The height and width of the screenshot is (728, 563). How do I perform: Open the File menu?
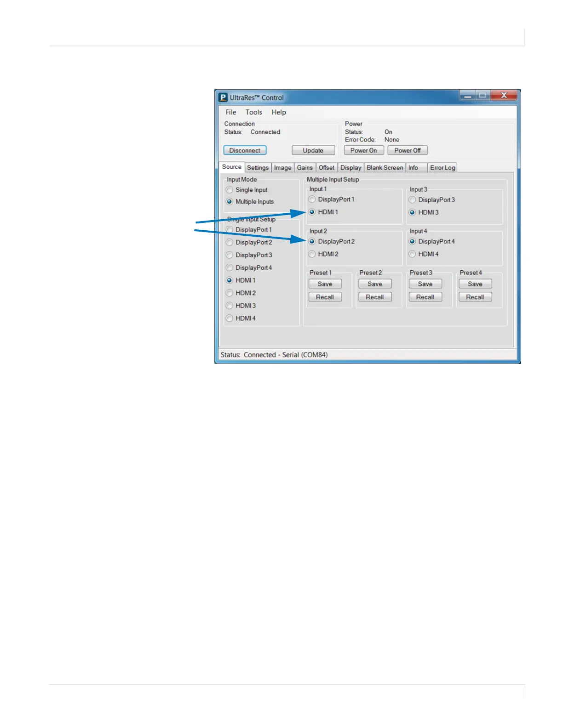230,112
